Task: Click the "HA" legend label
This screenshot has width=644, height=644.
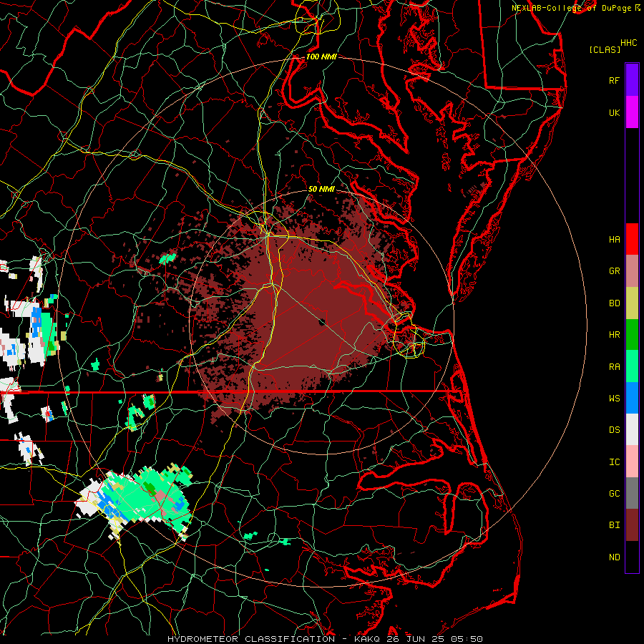Action: [614, 240]
